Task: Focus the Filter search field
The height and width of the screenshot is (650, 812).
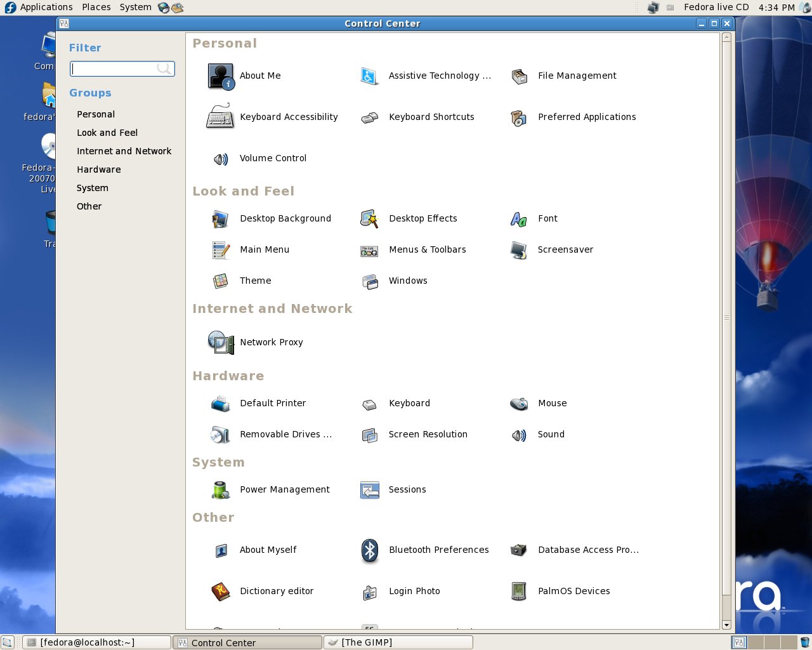Action: click(122, 69)
